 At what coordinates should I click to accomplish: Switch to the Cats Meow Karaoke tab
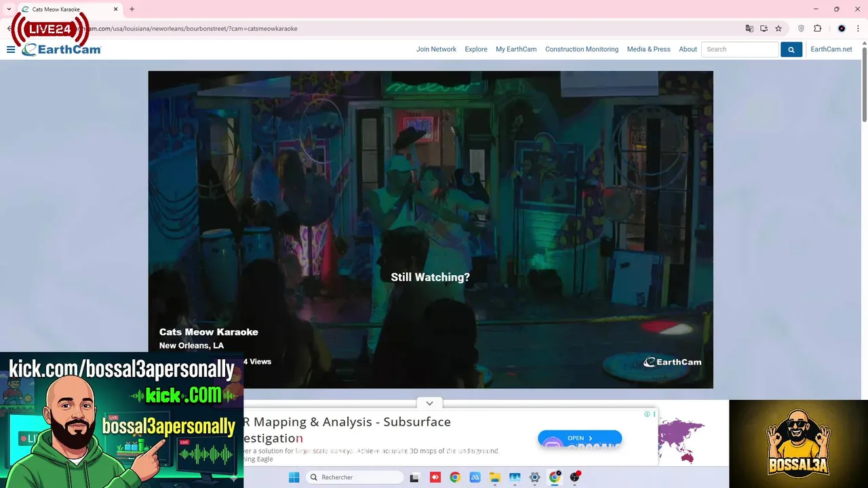(68, 9)
